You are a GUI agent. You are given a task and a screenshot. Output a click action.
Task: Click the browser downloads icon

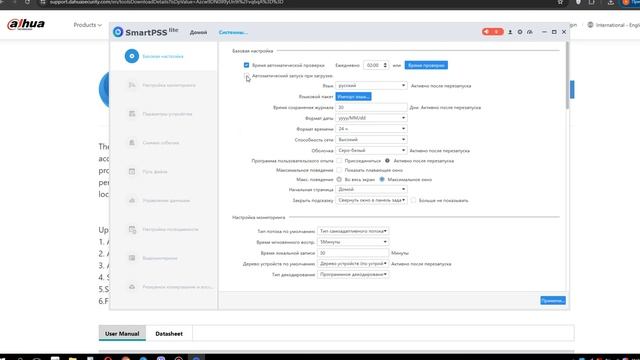[611, 2]
